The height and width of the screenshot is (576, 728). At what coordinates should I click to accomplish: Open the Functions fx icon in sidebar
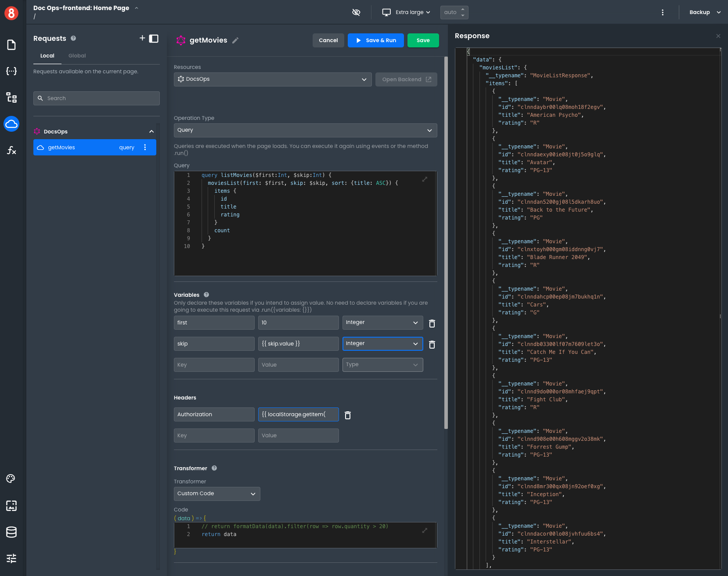click(11, 151)
